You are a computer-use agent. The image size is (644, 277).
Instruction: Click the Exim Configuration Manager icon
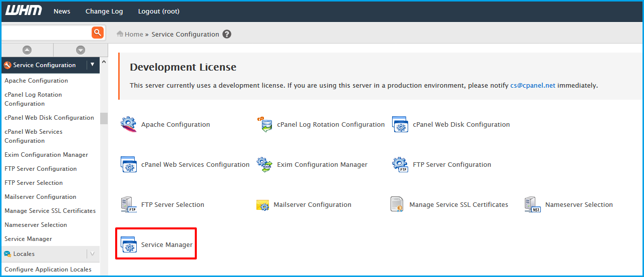click(264, 164)
